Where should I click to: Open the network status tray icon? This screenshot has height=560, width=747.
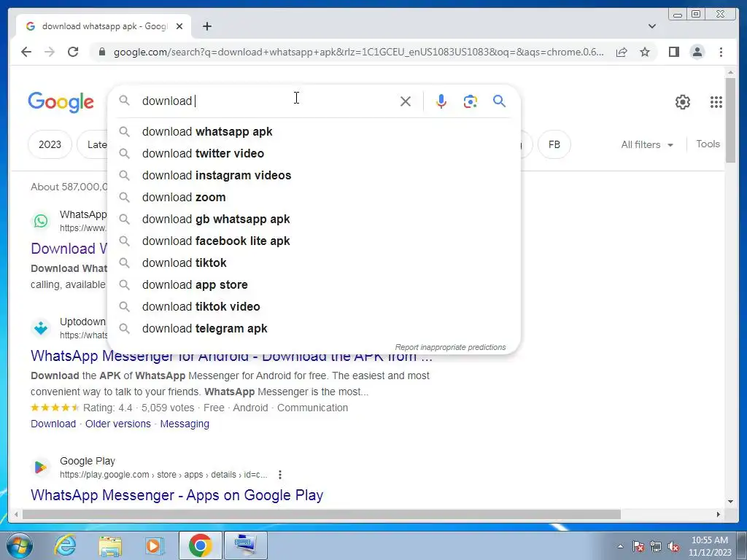(x=656, y=547)
